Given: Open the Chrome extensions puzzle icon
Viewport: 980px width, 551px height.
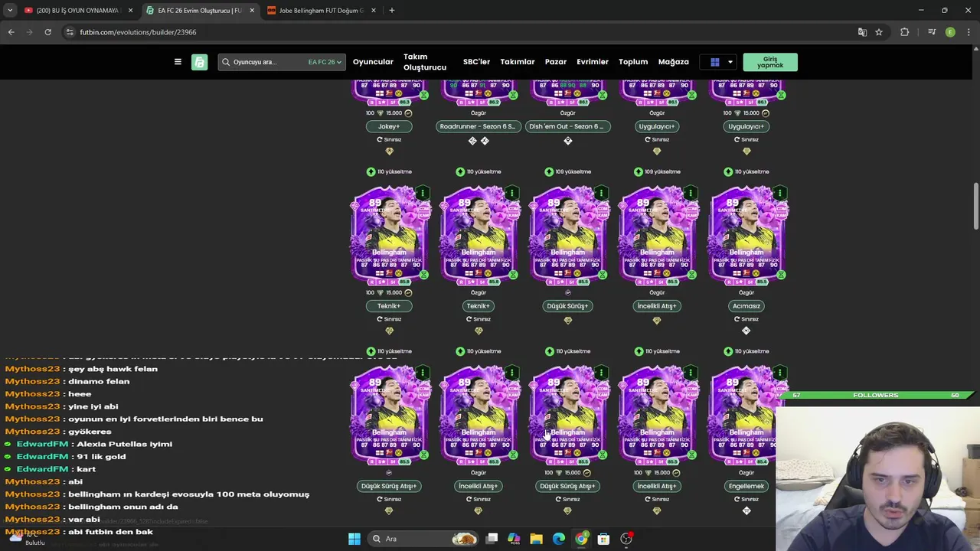Looking at the screenshot, I should click(x=905, y=32).
